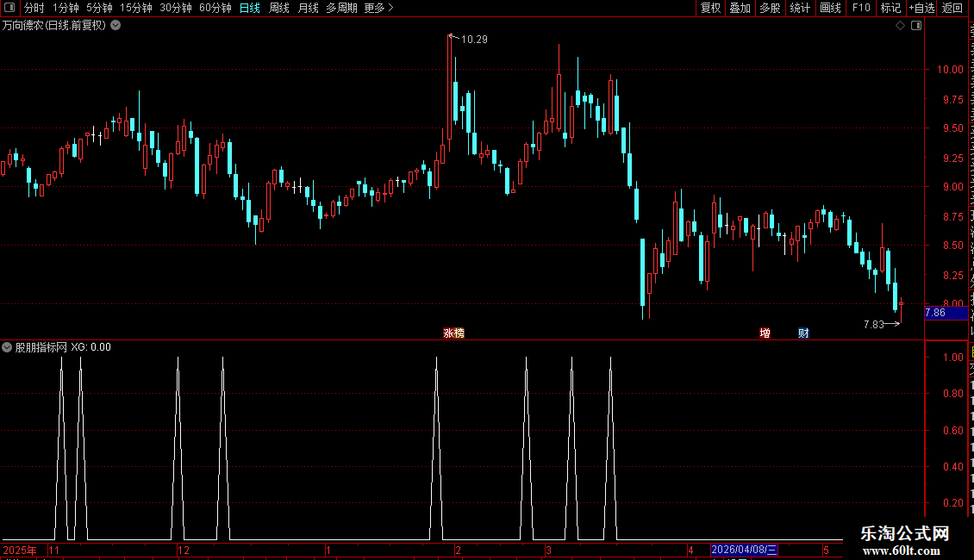Image resolution: width=974 pixels, height=560 pixels.
Task: Select the 15分钟 period
Action: click(x=136, y=8)
